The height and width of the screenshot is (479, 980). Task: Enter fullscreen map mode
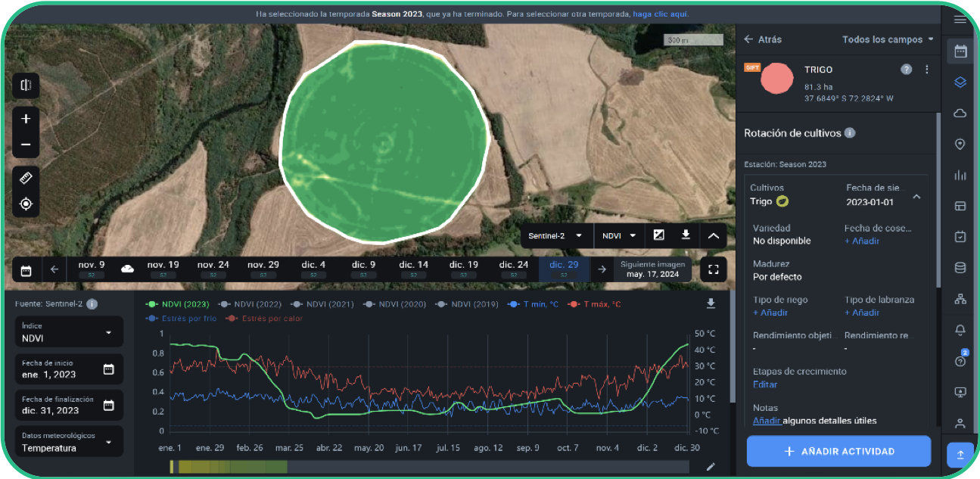(713, 269)
